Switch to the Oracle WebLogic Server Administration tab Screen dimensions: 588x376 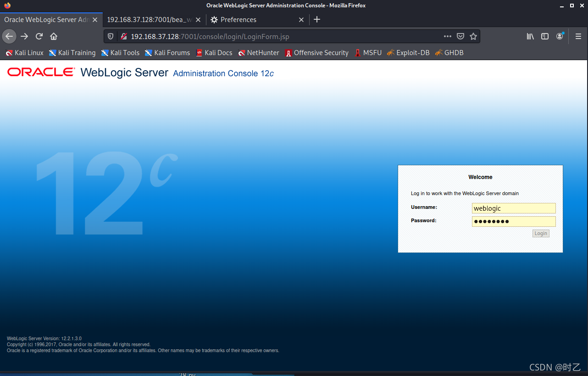[51, 20]
